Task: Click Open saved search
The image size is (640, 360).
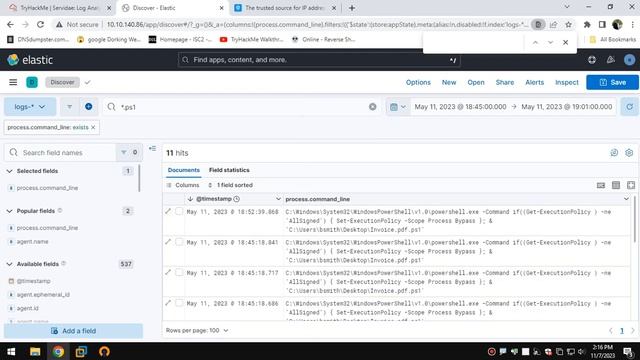Action: [476, 82]
